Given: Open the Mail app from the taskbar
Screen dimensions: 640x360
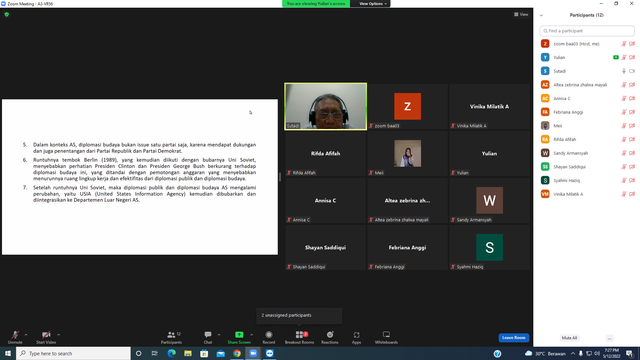Looking at the screenshot, I should click(220, 353).
